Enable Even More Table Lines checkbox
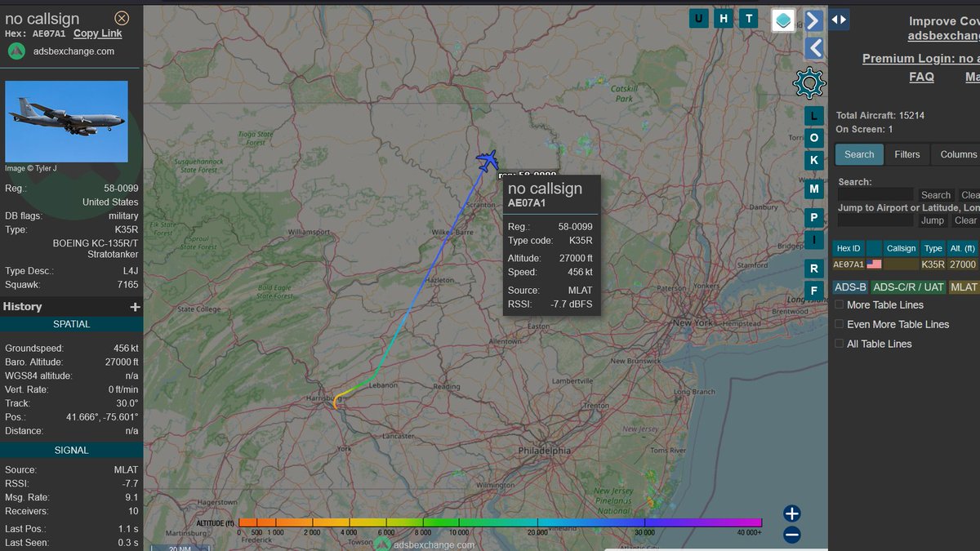 [x=839, y=324]
